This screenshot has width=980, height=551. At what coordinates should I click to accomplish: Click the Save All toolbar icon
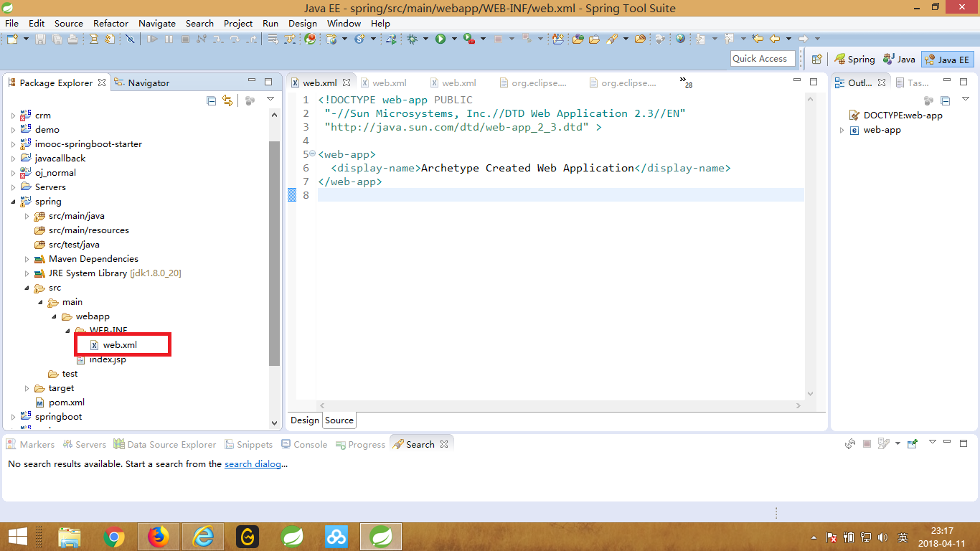click(x=56, y=39)
